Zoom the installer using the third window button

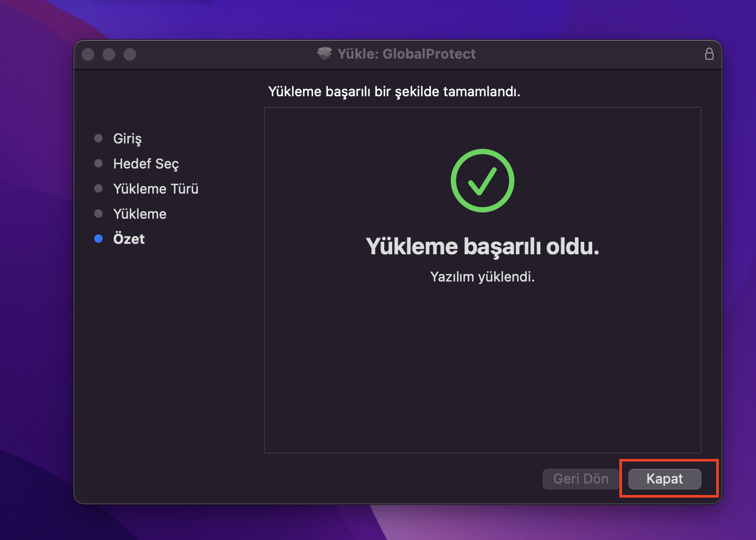tap(130, 54)
